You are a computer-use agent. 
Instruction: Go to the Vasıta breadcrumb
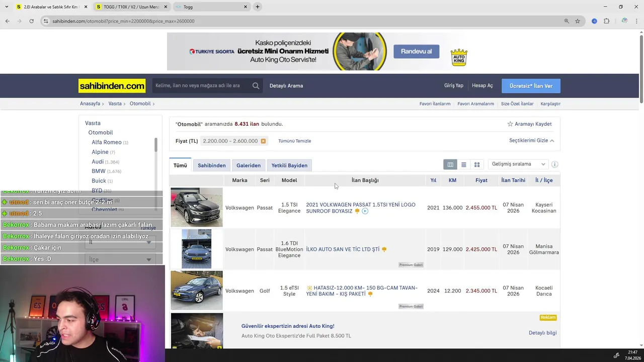[x=115, y=104]
